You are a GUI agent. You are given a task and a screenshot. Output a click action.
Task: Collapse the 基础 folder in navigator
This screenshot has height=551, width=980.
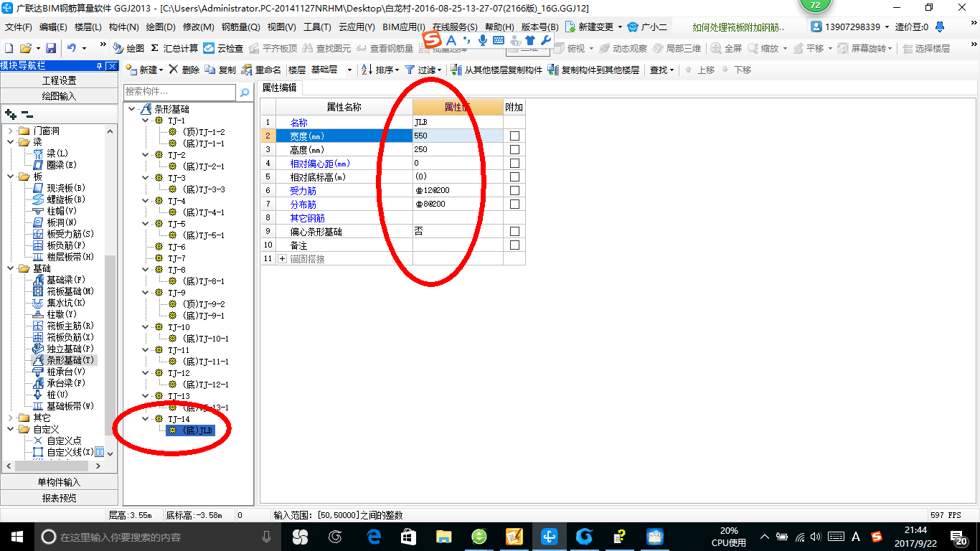(10, 268)
